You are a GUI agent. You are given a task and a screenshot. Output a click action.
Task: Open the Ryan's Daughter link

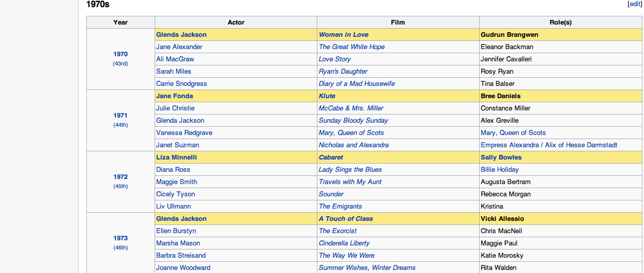343,72
